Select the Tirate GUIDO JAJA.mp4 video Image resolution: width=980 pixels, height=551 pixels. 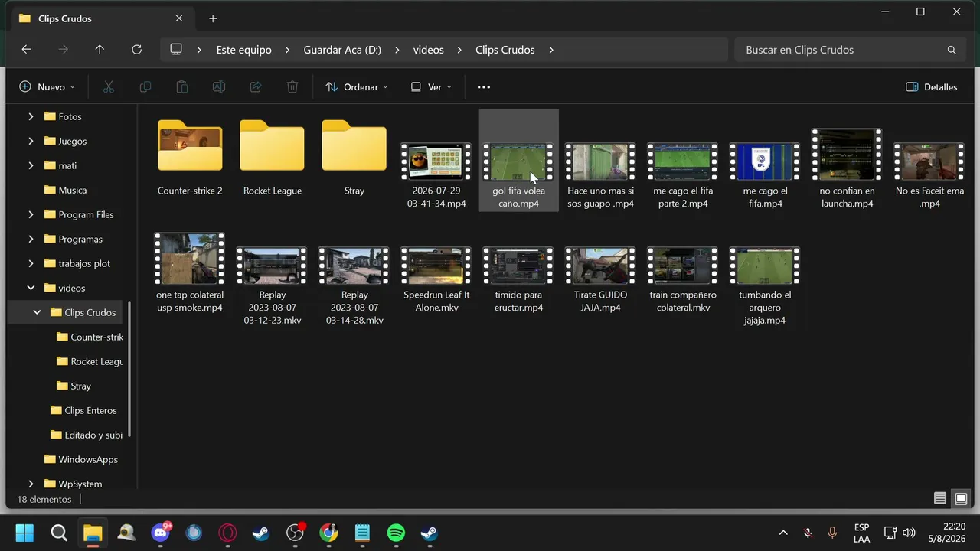tap(601, 279)
